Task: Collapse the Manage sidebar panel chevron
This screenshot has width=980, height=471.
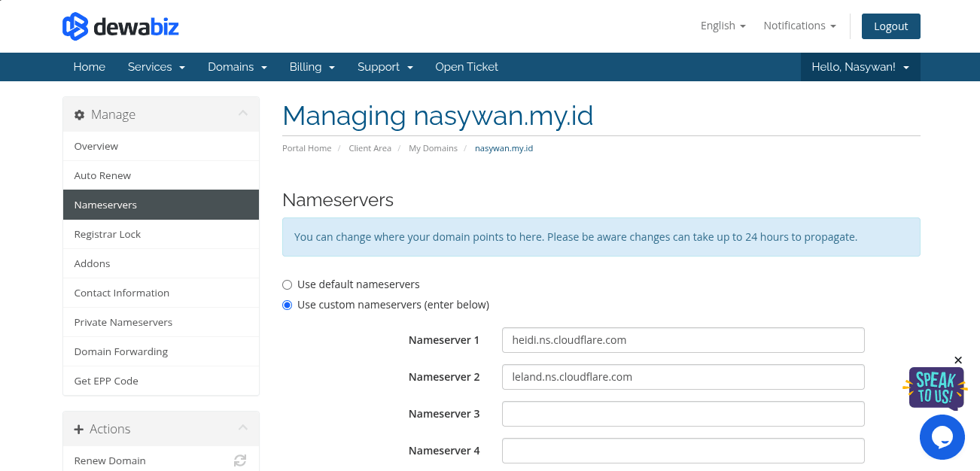Action: tap(242, 114)
